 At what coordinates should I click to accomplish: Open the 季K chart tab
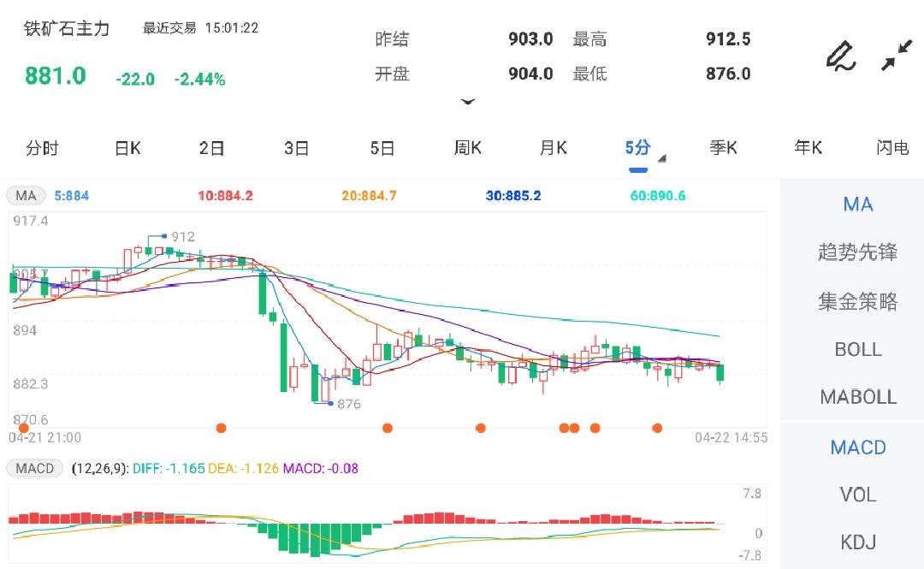point(724,148)
